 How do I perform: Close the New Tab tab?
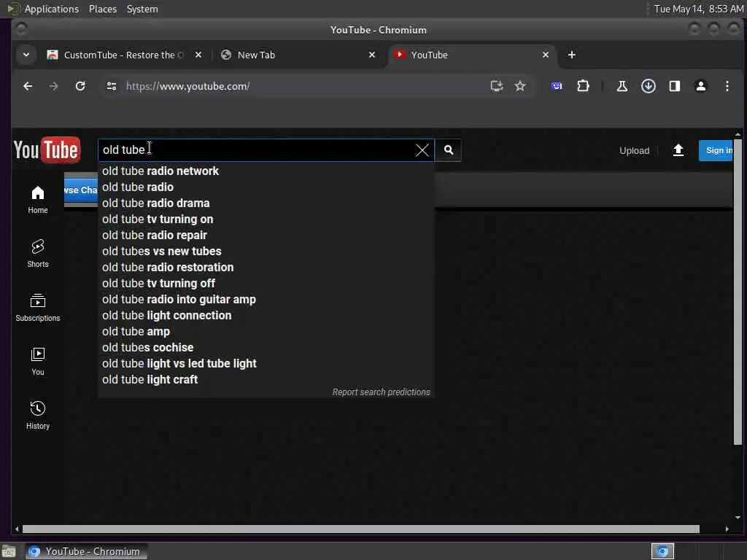pyautogui.click(x=372, y=55)
